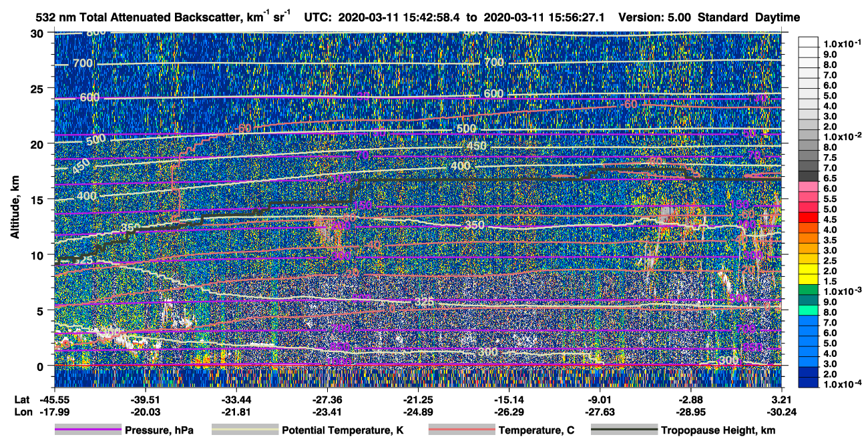
Task: Click the 'Version: 5.00' text
Action: click(655, 17)
